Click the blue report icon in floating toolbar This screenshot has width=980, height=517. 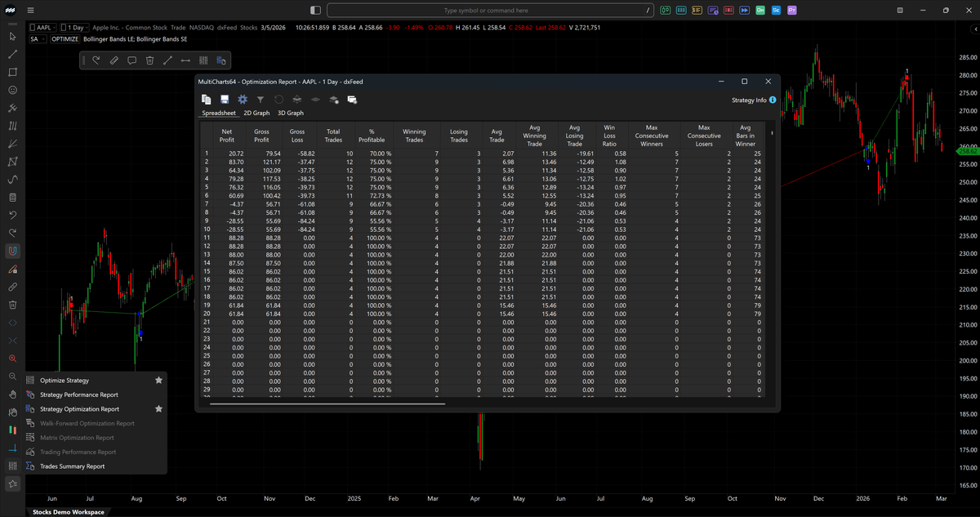tap(221, 60)
